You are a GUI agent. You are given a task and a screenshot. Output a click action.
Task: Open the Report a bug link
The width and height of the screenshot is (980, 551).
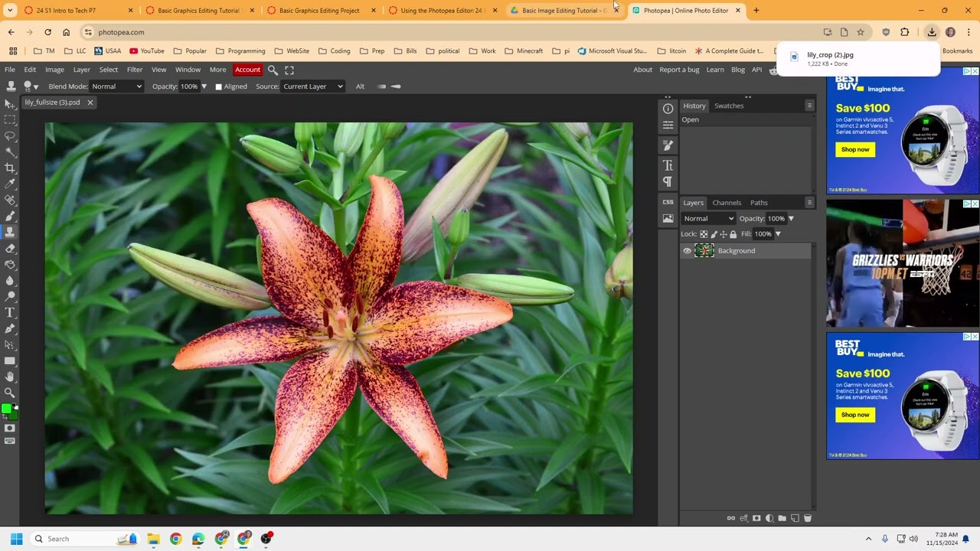pos(678,70)
